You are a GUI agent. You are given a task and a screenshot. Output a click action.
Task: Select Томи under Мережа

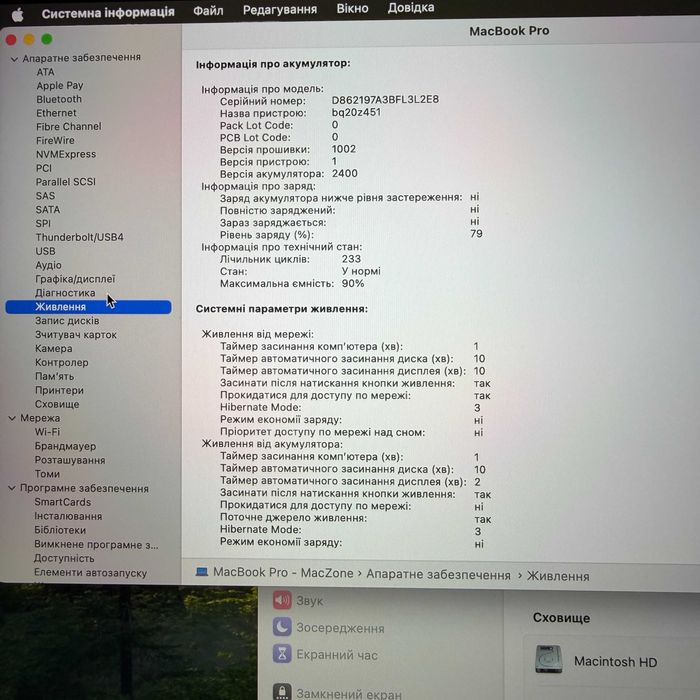click(x=47, y=474)
